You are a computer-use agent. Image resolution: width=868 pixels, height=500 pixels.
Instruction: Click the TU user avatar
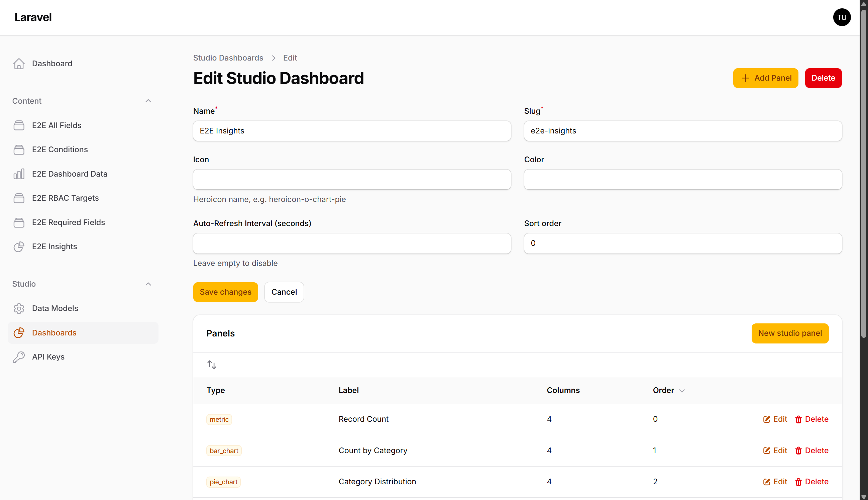click(x=842, y=17)
